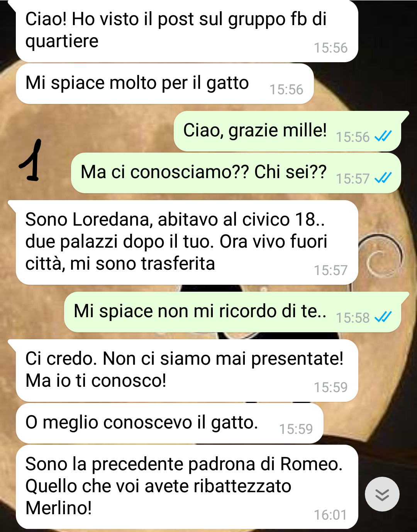Select 'Mi spiace molto per il gatto' bubble

pos(164,84)
